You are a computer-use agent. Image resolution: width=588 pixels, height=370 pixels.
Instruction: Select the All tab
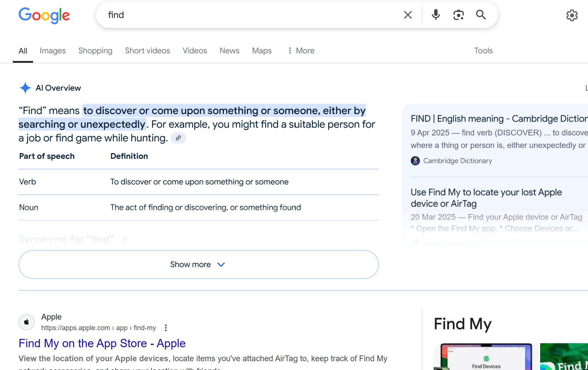pyautogui.click(x=23, y=51)
